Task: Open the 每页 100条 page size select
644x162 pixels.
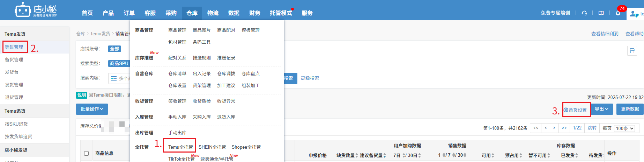Action: 624,128
